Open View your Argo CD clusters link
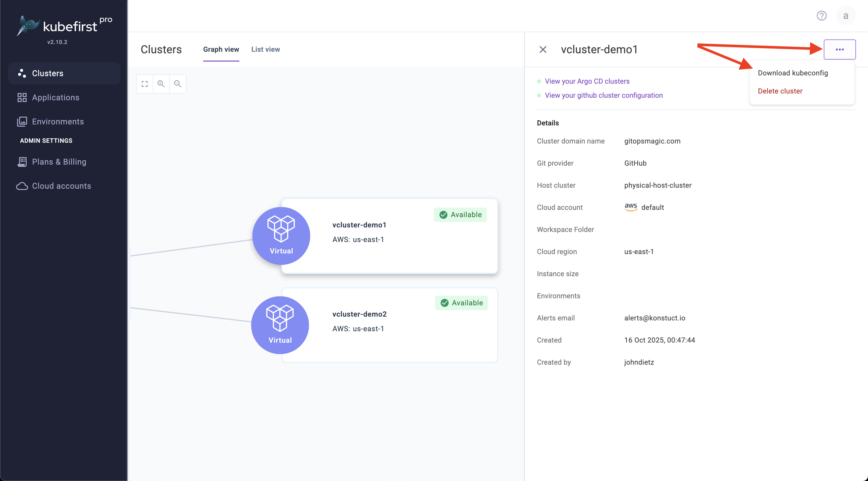The height and width of the screenshot is (481, 868). 587,81
